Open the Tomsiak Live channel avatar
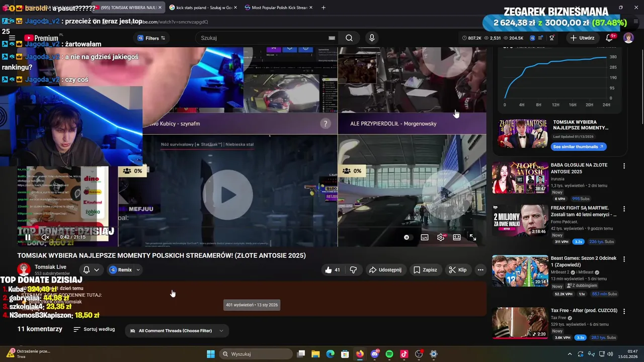The width and height of the screenshot is (644, 362). 24,269
